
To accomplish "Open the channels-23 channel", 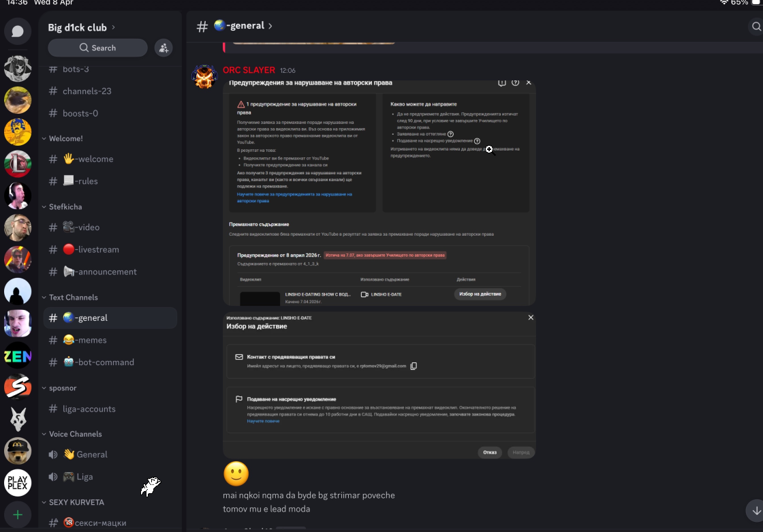I will point(110,91).
